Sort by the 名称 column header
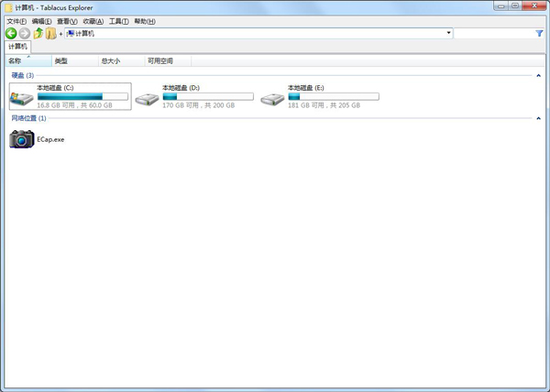550x392 pixels. [15, 61]
